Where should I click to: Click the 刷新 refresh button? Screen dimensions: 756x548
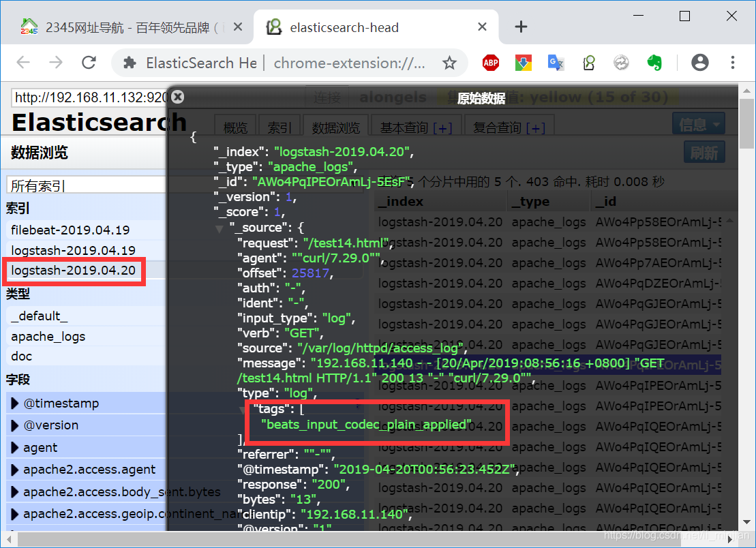[x=704, y=153]
